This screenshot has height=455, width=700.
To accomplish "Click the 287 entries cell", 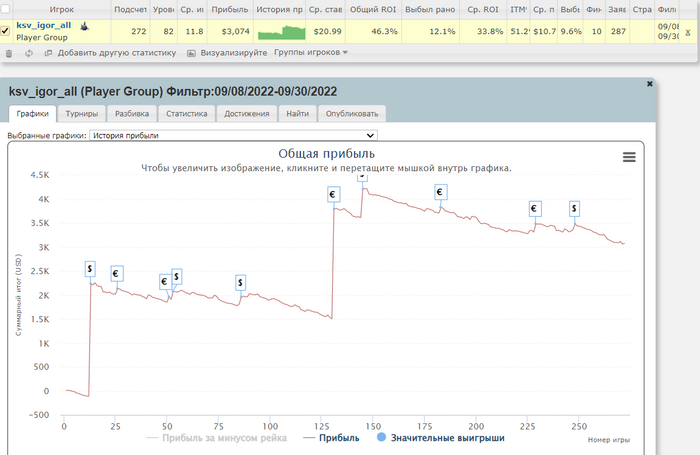I will point(618,31).
